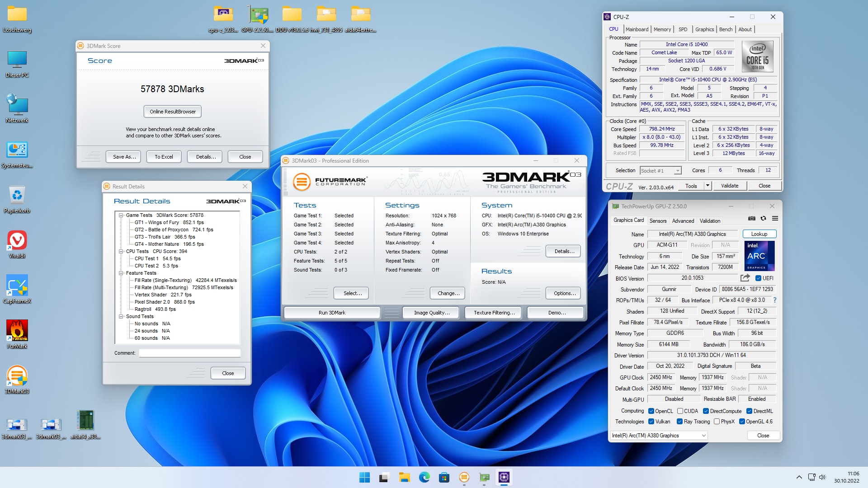
Task: Toggle the UEFI checkbox in GPU-Z
Action: tap(758, 278)
